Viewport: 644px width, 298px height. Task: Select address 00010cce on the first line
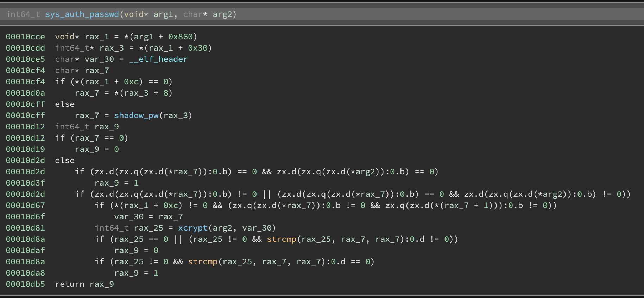[x=25, y=37]
